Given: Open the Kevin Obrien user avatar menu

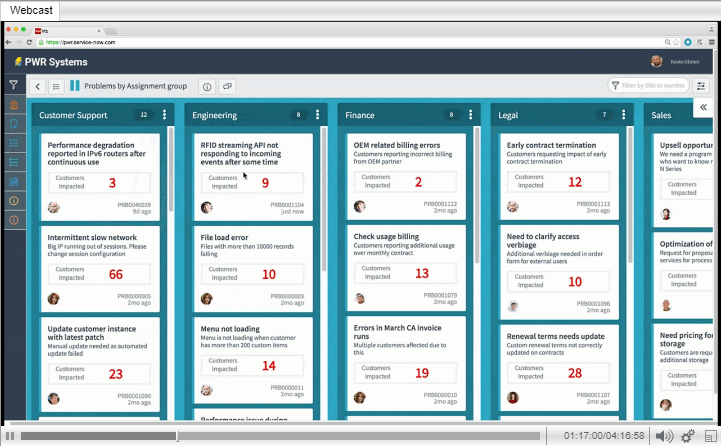Looking at the screenshot, I should (657, 61).
